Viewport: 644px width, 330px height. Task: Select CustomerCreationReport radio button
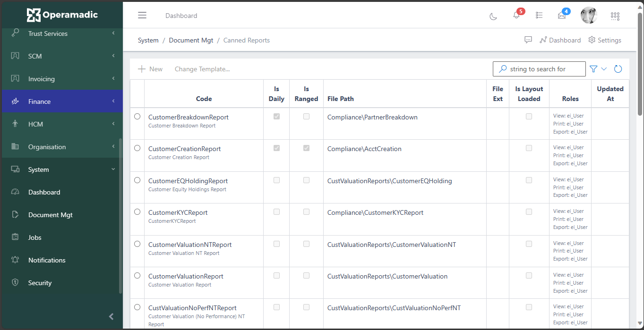[137, 148]
